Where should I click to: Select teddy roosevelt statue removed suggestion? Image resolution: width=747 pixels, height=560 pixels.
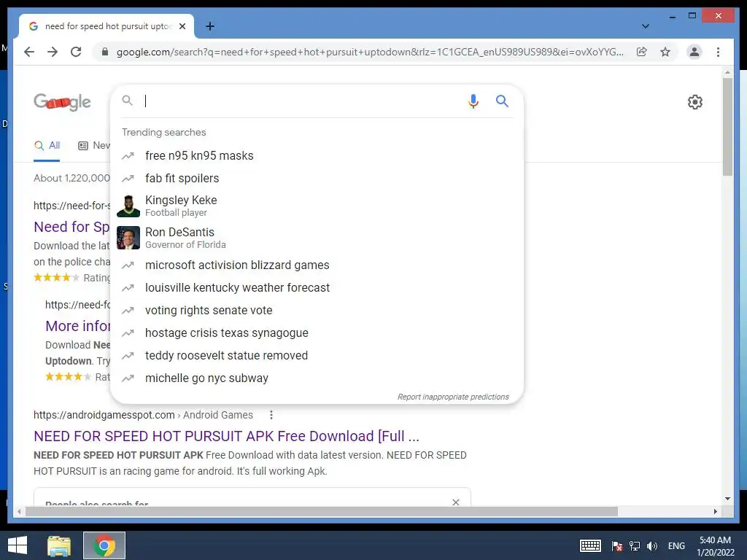point(317,356)
